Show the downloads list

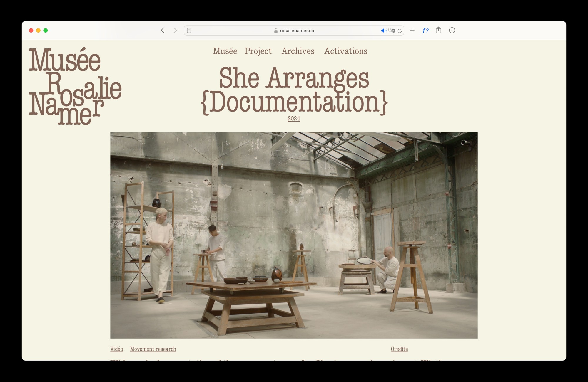pos(452,31)
